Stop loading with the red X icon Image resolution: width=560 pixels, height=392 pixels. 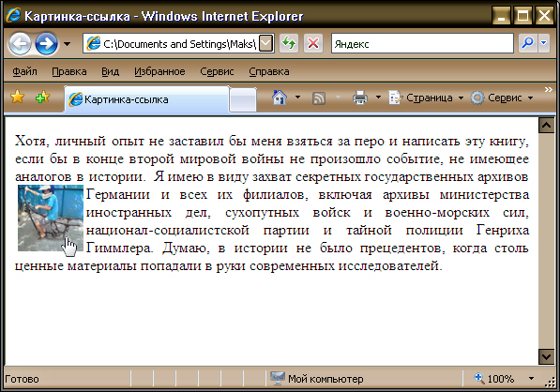(x=313, y=43)
